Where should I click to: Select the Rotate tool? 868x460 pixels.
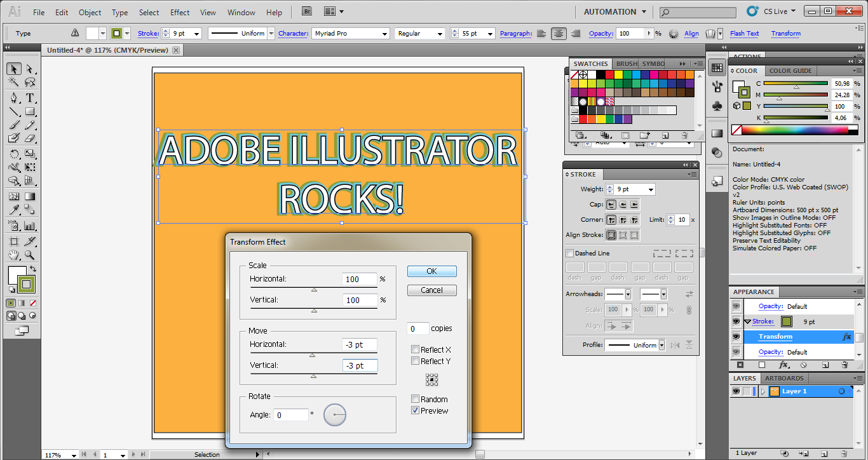coord(13,154)
